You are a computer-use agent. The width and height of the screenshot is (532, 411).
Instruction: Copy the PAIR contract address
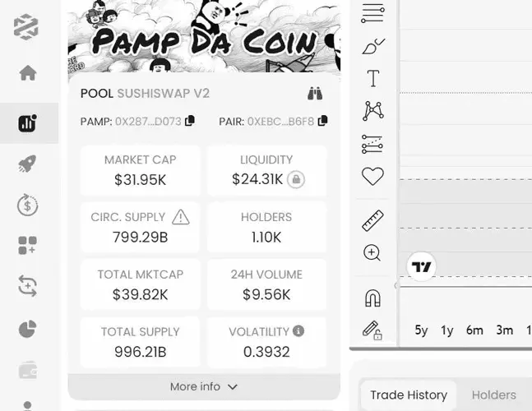coord(322,121)
